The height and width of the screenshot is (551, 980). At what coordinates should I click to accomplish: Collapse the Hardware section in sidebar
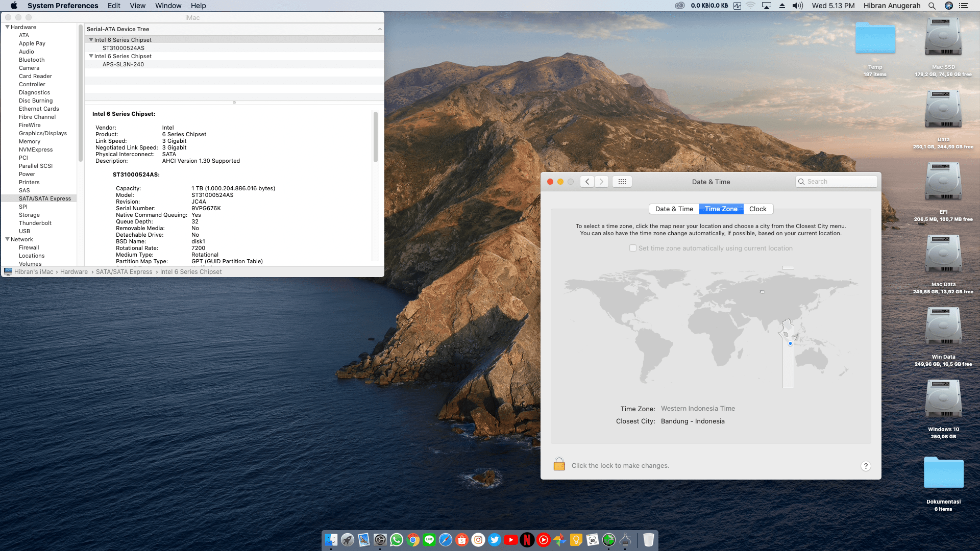point(8,27)
